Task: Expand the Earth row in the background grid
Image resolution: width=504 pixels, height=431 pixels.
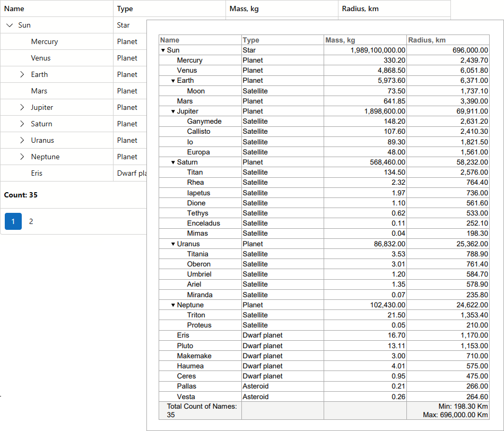Action: tap(22, 74)
